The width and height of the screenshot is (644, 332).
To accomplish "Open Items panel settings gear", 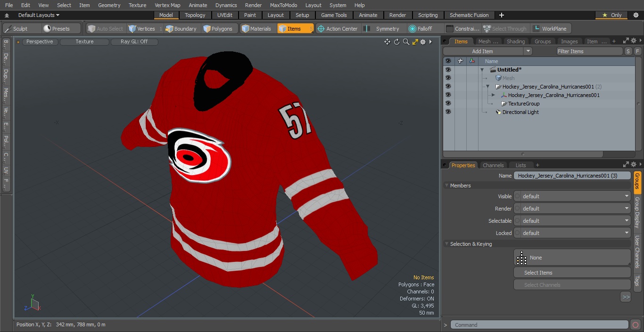I will [x=633, y=41].
